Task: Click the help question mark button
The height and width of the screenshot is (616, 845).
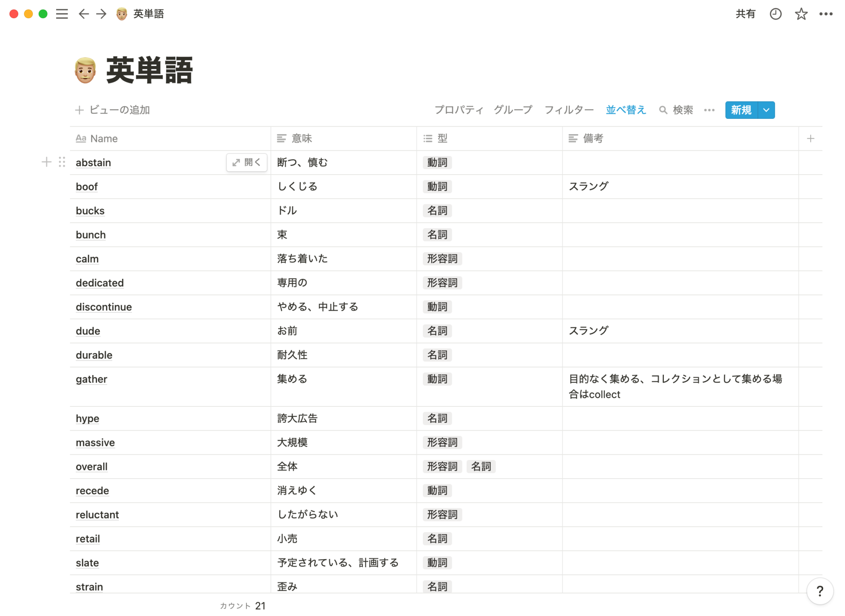Action: 820,591
